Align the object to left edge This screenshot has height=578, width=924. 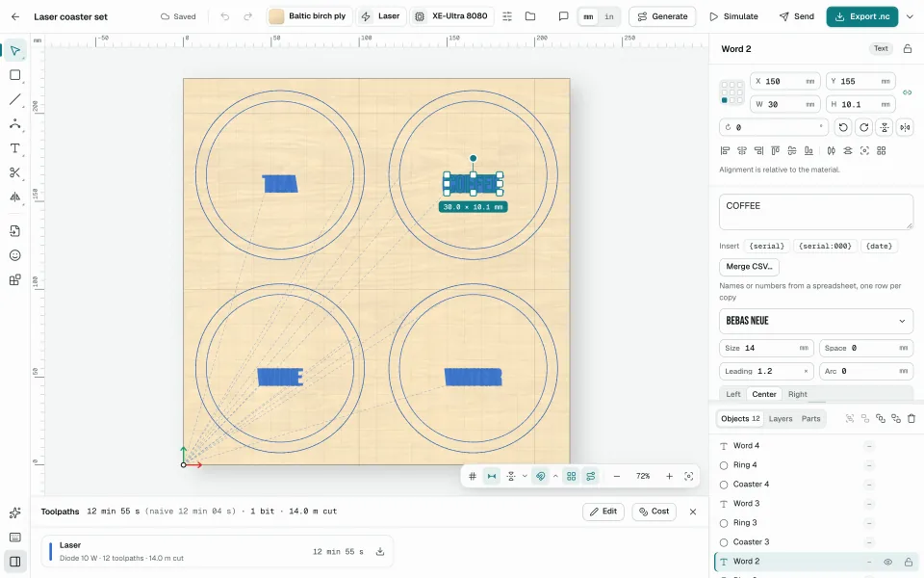(x=726, y=151)
